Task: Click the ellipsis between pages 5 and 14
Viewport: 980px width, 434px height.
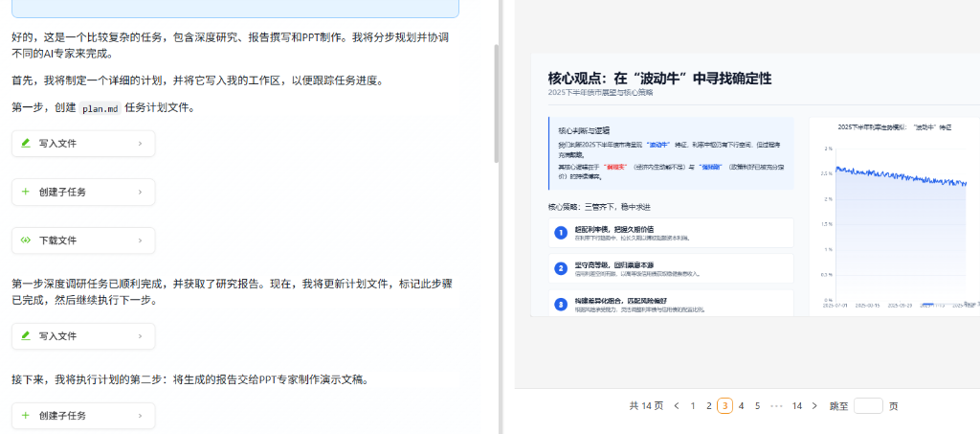Action: coord(776,406)
